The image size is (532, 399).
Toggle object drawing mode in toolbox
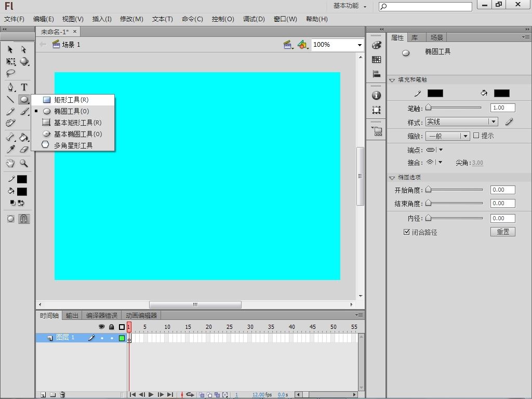point(10,219)
